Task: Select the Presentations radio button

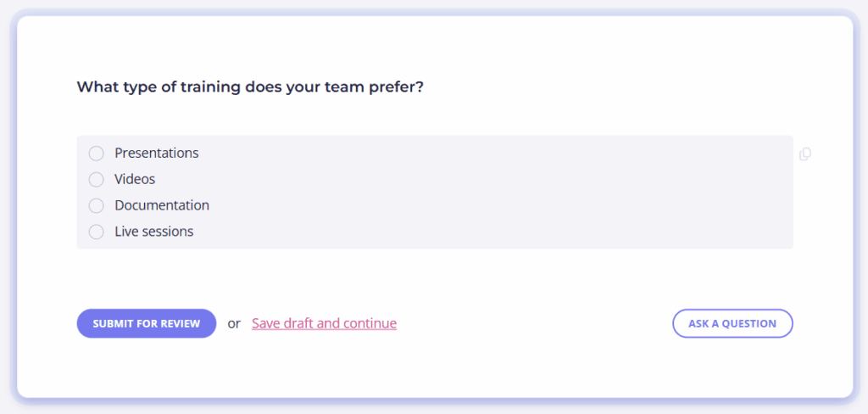Action: 97,154
